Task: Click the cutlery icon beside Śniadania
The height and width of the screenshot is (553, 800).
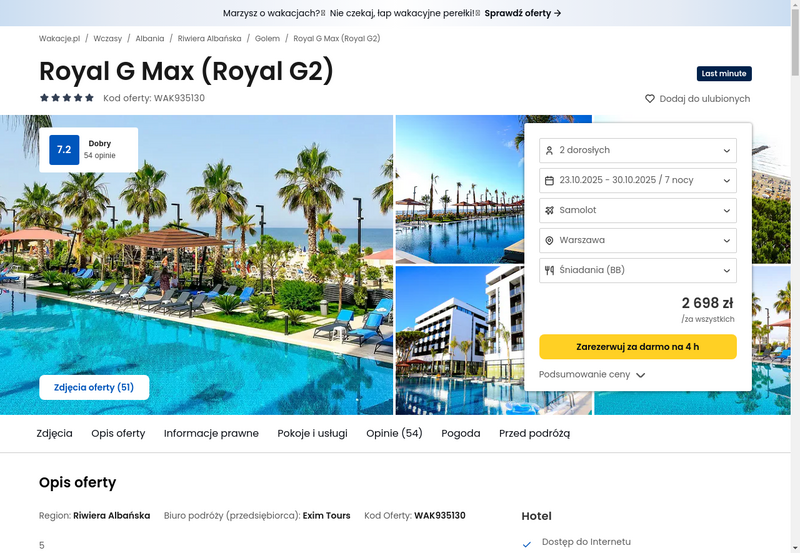Action: point(549,270)
